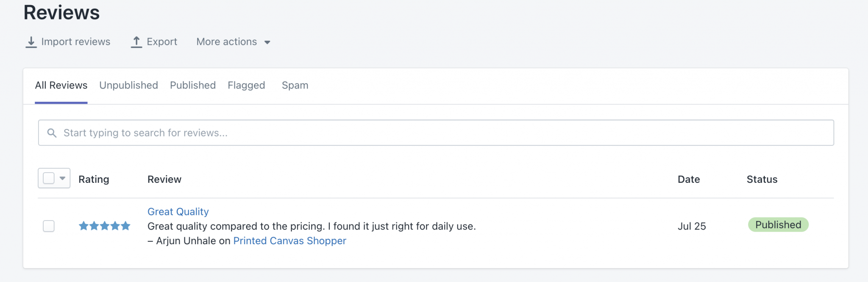868x282 pixels.
Task: Tick the select-all reviews checkbox
Action: click(x=49, y=178)
